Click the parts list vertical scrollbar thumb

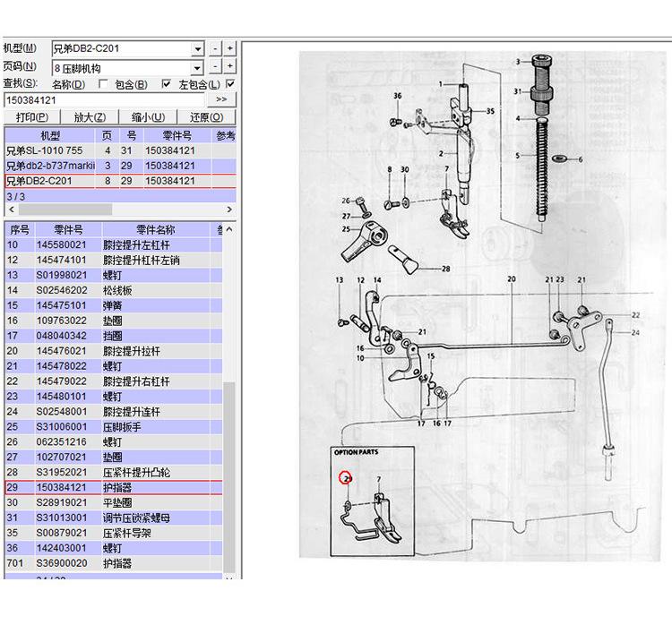coord(229,476)
